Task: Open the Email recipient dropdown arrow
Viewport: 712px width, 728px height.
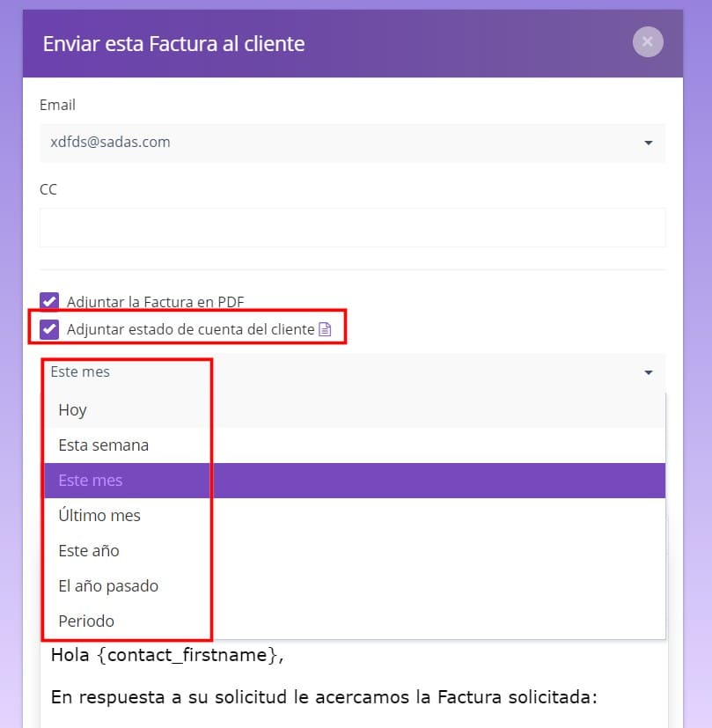Action: click(649, 143)
